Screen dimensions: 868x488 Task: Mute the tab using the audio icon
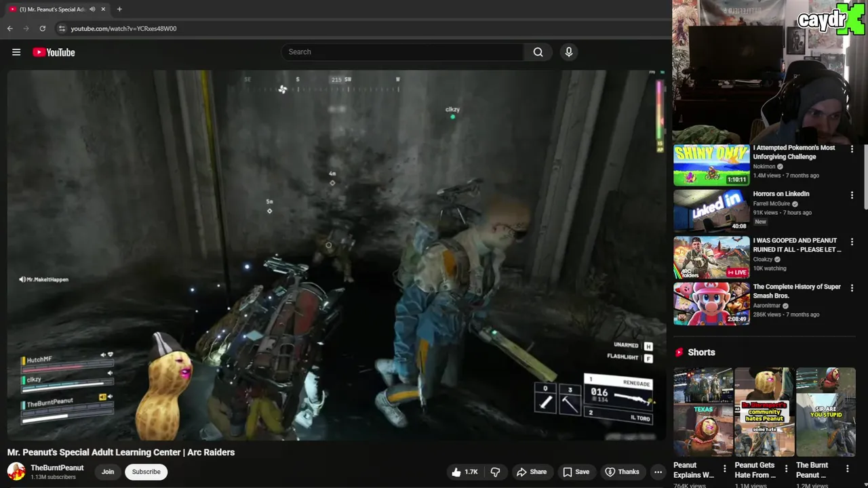[x=92, y=9]
